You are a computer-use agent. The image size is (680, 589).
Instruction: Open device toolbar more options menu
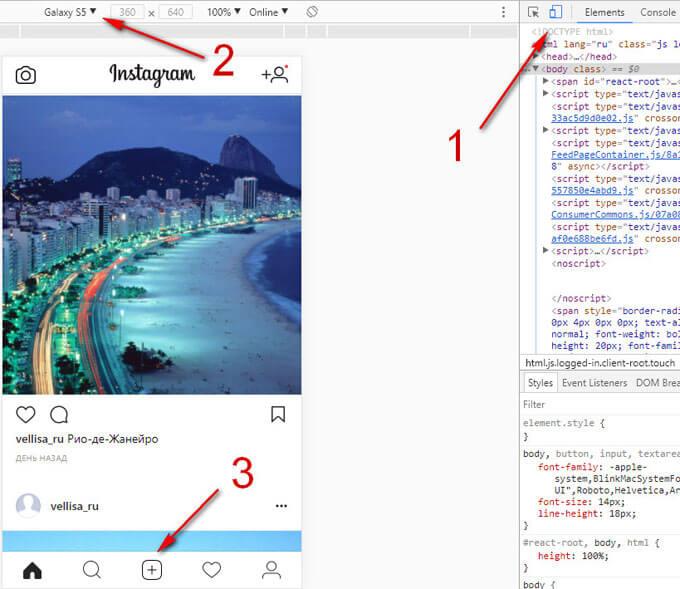pos(503,12)
